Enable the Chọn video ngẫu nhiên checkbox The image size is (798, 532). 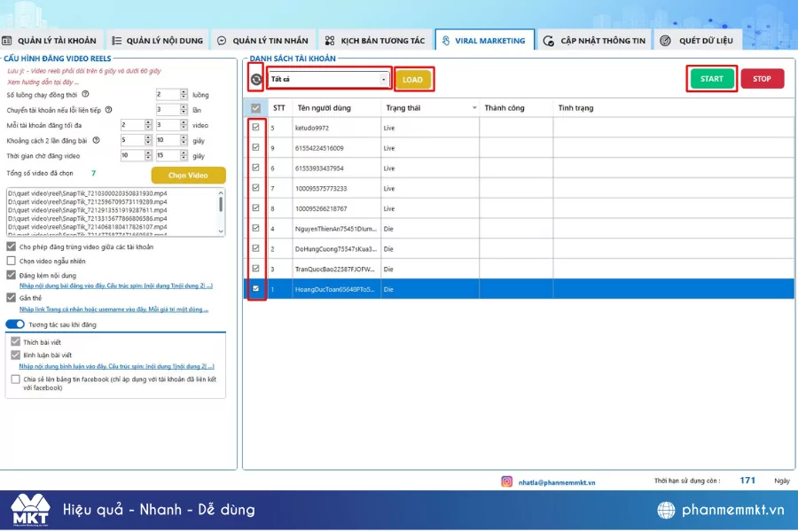coord(12,261)
